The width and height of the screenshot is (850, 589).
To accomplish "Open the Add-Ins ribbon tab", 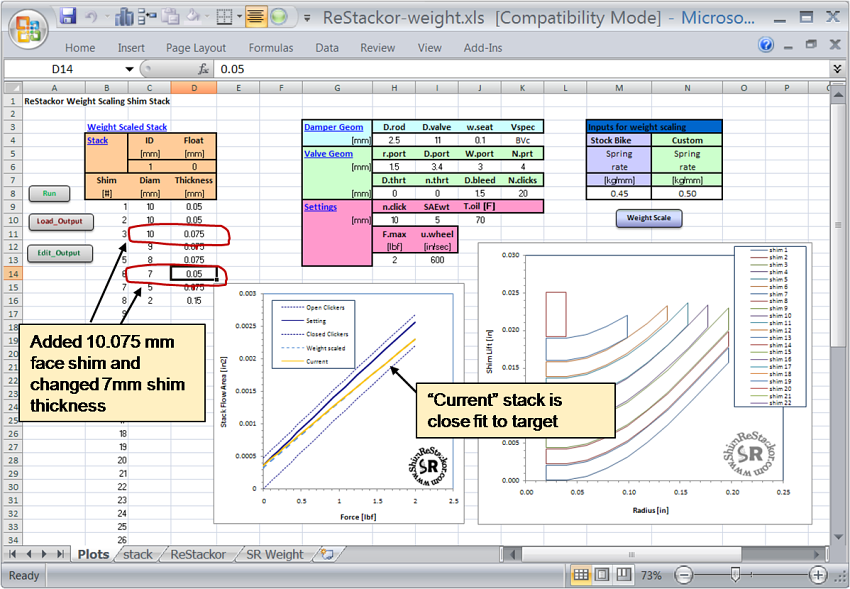I will (482, 48).
